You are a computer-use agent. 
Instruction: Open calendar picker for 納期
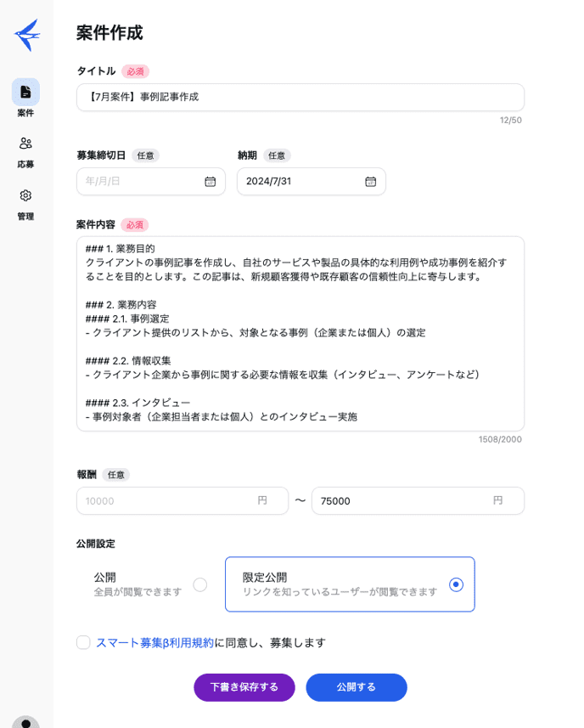click(x=371, y=182)
